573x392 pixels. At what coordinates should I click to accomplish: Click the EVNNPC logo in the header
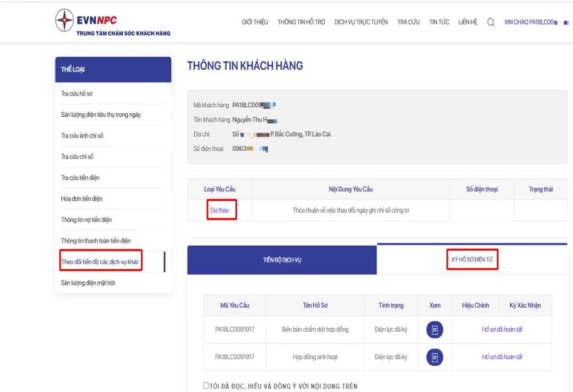(x=86, y=21)
